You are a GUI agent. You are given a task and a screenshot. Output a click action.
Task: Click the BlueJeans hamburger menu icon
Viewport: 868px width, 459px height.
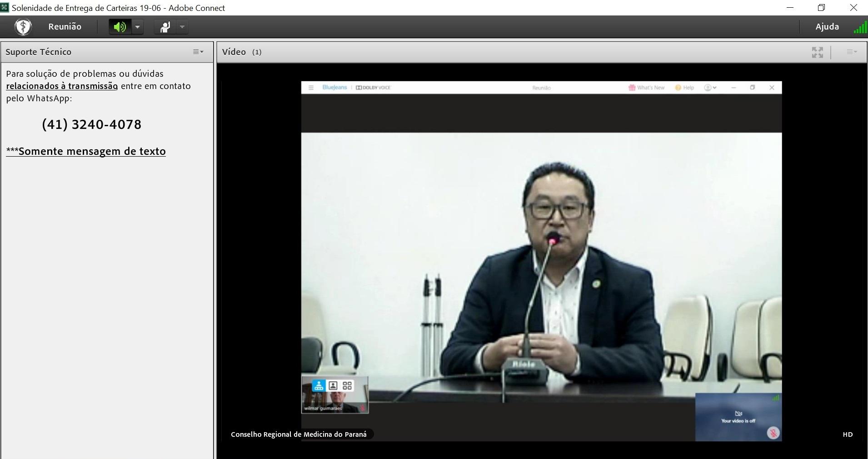[311, 88]
